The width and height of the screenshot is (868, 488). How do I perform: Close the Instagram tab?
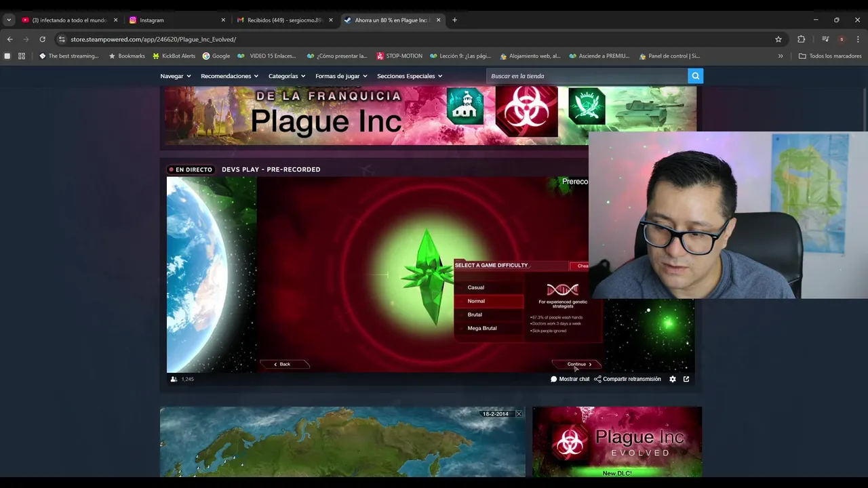coord(223,20)
